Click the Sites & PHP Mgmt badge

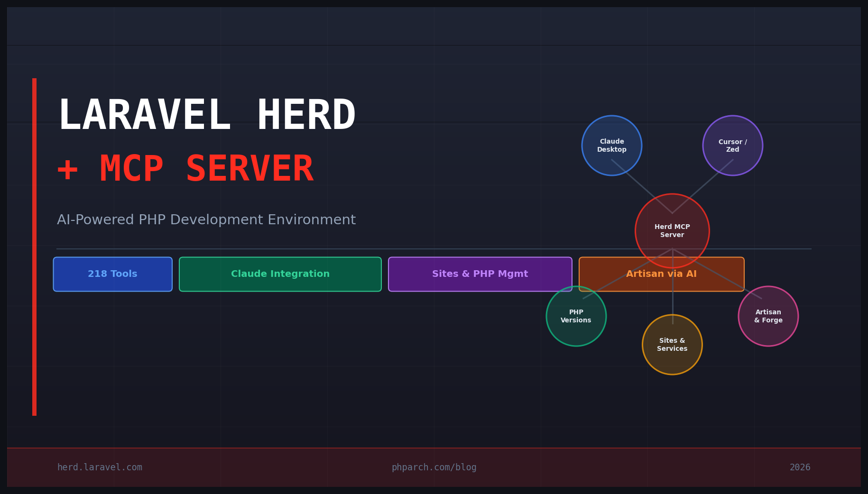tap(480, 274)
